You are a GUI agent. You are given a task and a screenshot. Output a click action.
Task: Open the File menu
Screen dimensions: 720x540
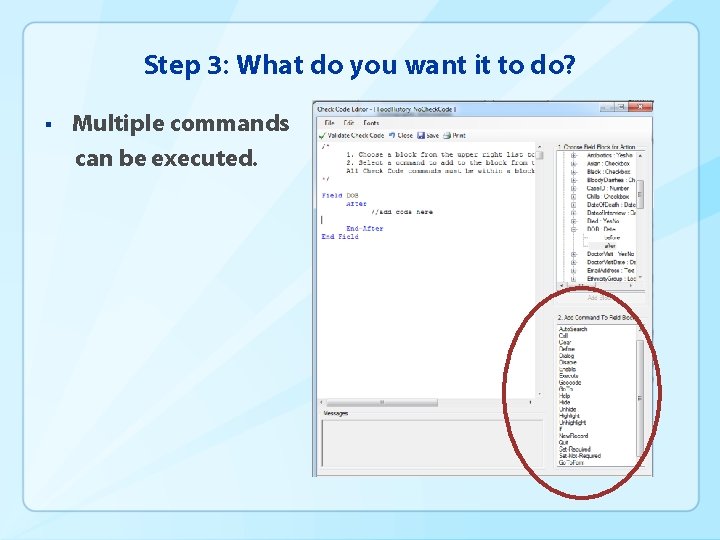pos(329,123)
